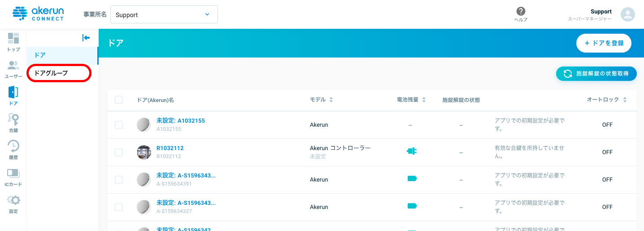Viewport: 644px width, 231px height.
Task: Go to ユーザー users section icon
Action: 13,65
